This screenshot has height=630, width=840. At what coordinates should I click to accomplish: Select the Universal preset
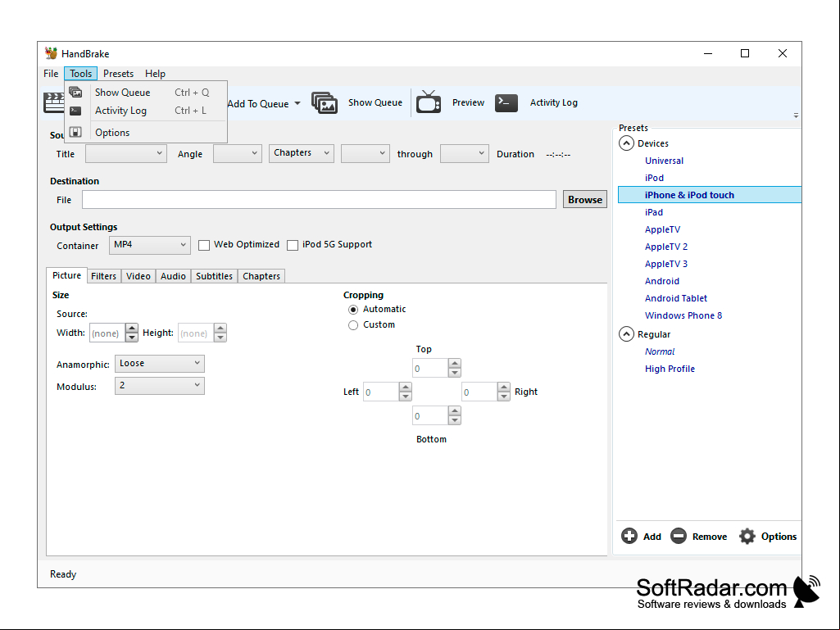[x=664, y=161]
